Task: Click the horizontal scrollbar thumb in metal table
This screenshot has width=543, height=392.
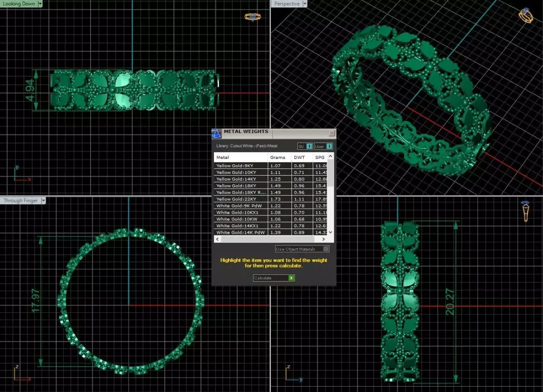Action: coord(267,239)
